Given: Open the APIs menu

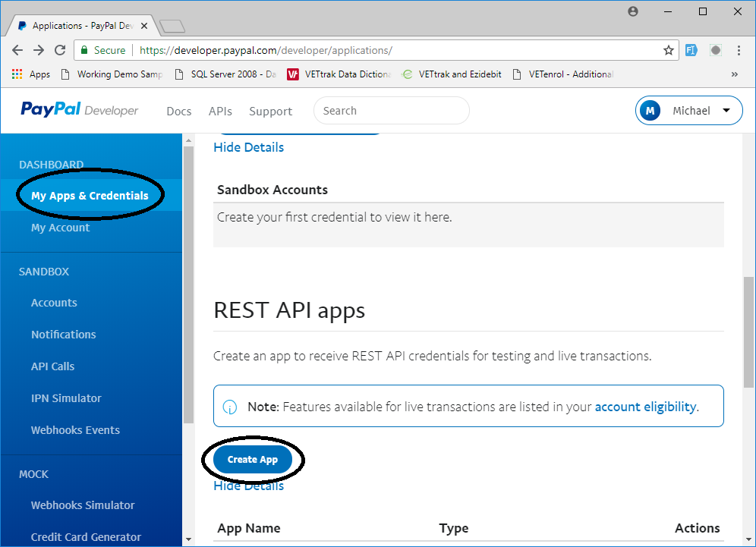Looking at the screenshot, I should 220,112.
